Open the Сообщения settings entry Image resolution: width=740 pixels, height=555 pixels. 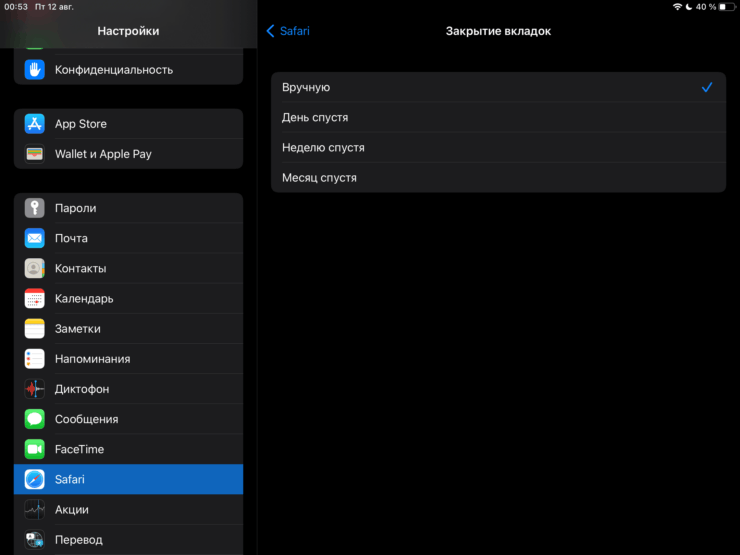coord(128,419)
